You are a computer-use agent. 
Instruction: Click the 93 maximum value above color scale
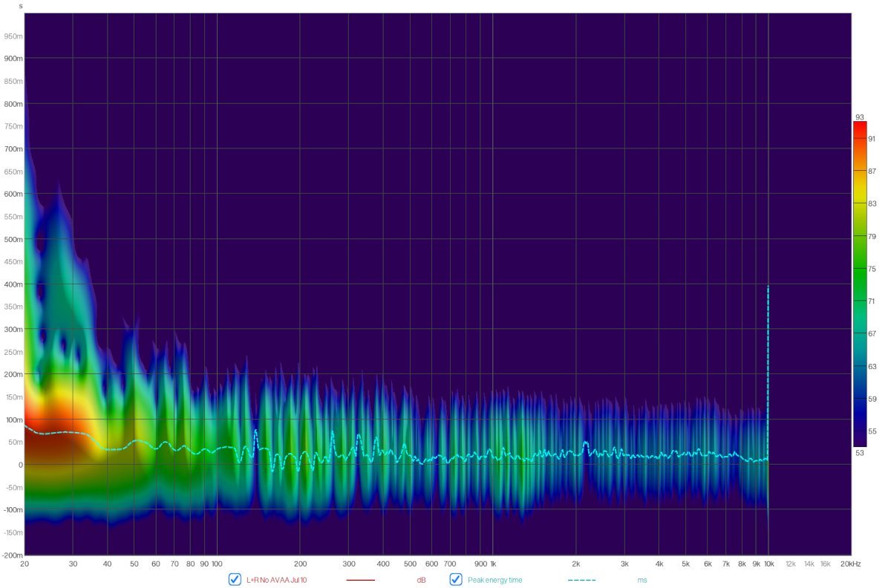[860, 117]
